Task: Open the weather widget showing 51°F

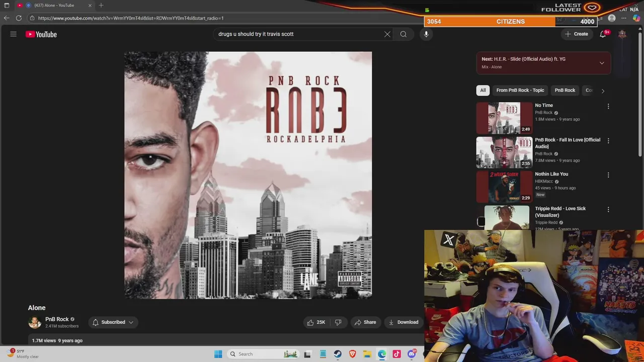Action: point(23,354)
